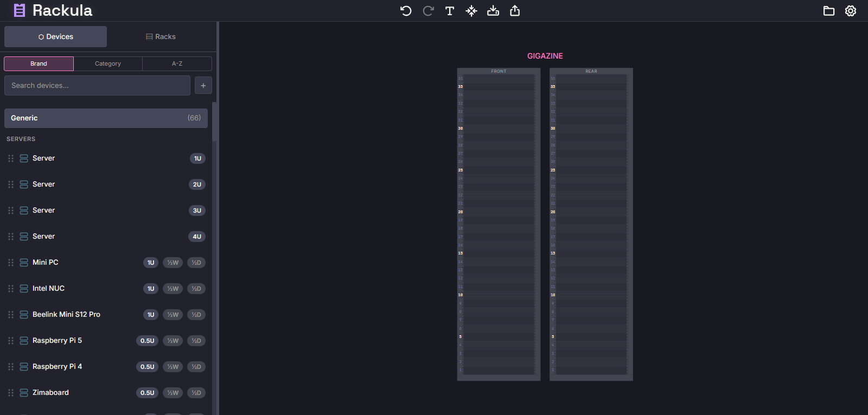Click the export share icon

click(515, 11)
